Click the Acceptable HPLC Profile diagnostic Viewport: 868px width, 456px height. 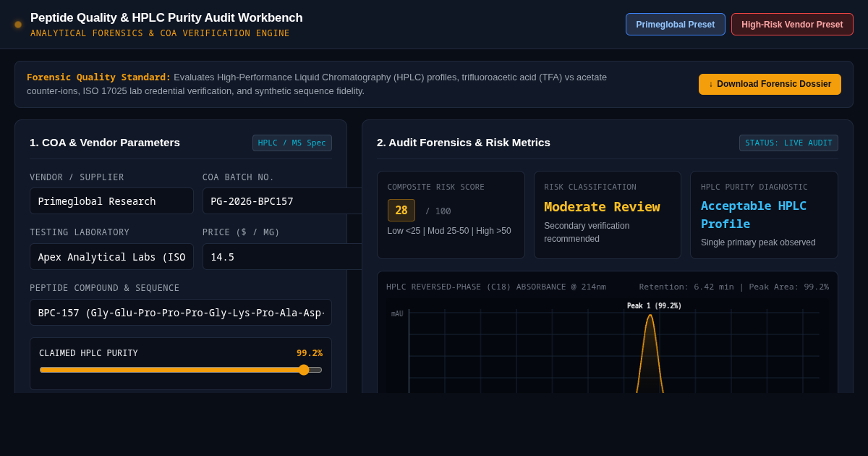click(754, 215)
